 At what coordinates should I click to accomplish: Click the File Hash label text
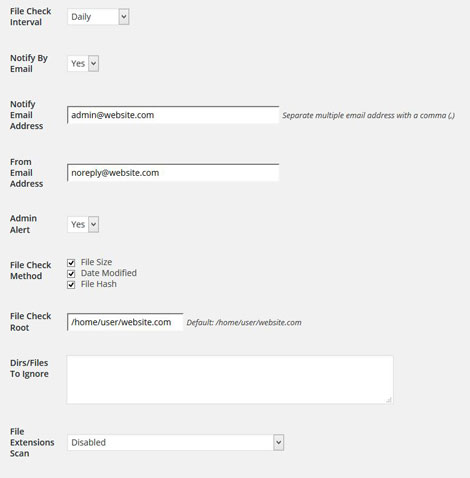coord(99,284)
